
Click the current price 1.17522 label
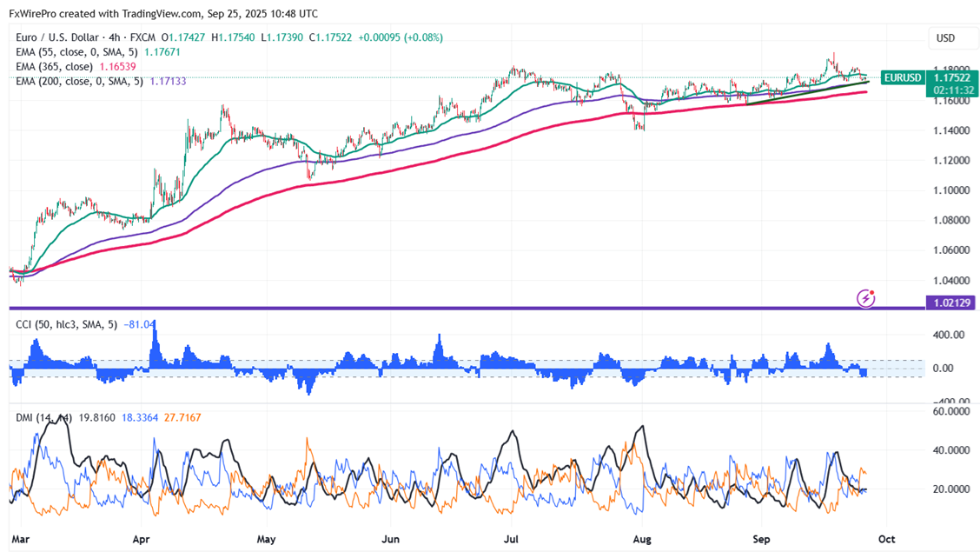tap(952, 77)
